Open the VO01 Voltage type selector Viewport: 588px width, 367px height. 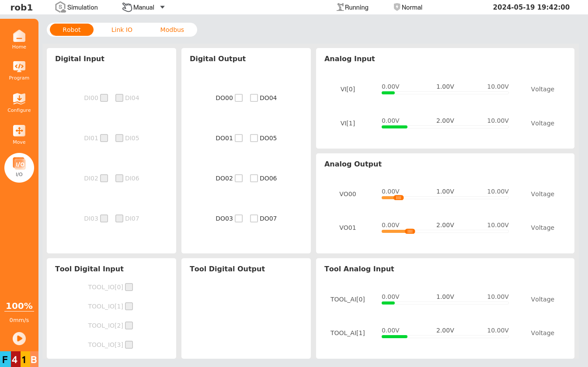coord(542,228)
